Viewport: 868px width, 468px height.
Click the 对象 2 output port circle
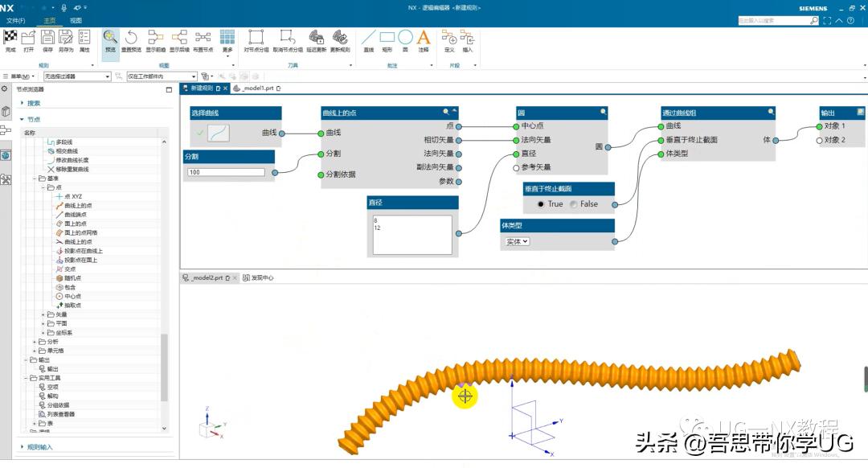819,141
